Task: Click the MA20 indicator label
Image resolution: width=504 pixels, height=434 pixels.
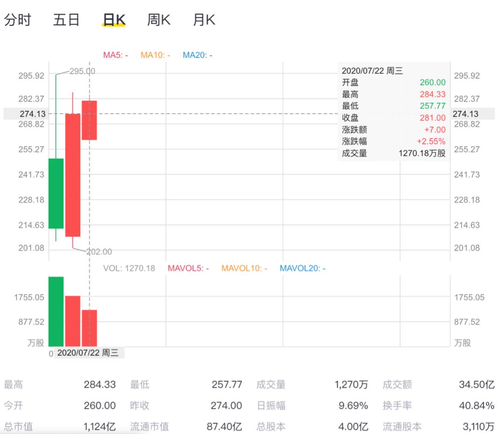Action: tap(197, 55)
